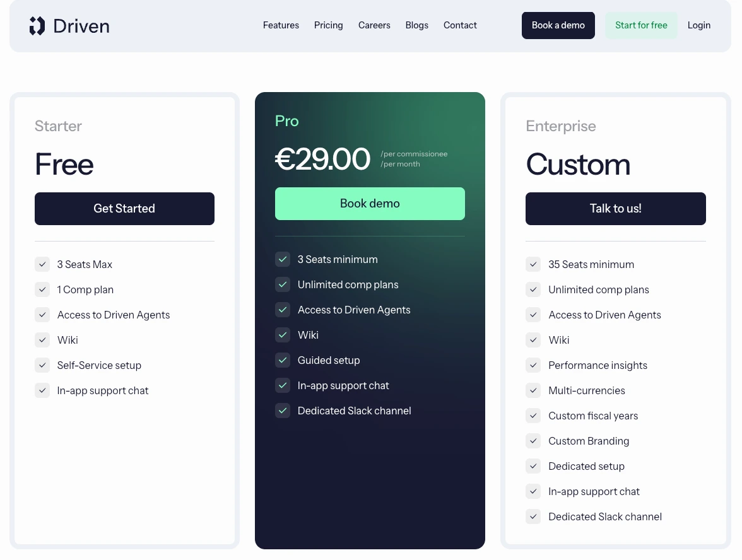
Task: Click Pro plan's Dedicated Slack channel checkmark
Action: tap(283, 411)
